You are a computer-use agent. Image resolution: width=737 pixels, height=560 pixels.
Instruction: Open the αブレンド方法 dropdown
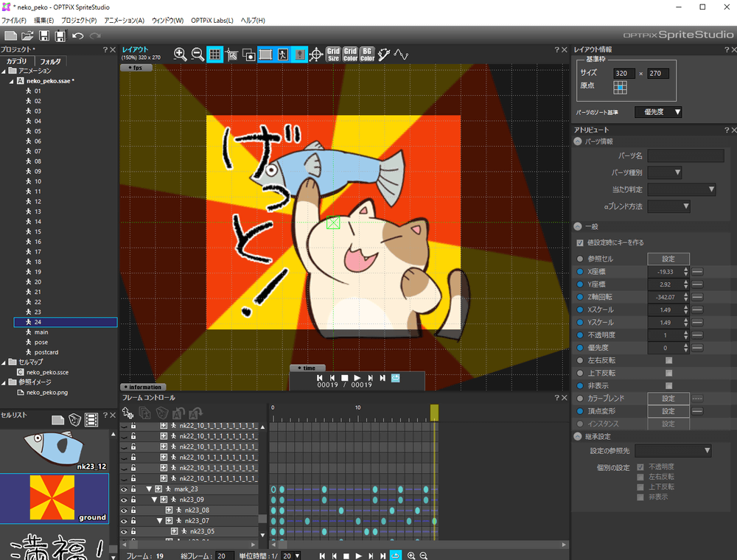tap(668, 206)
